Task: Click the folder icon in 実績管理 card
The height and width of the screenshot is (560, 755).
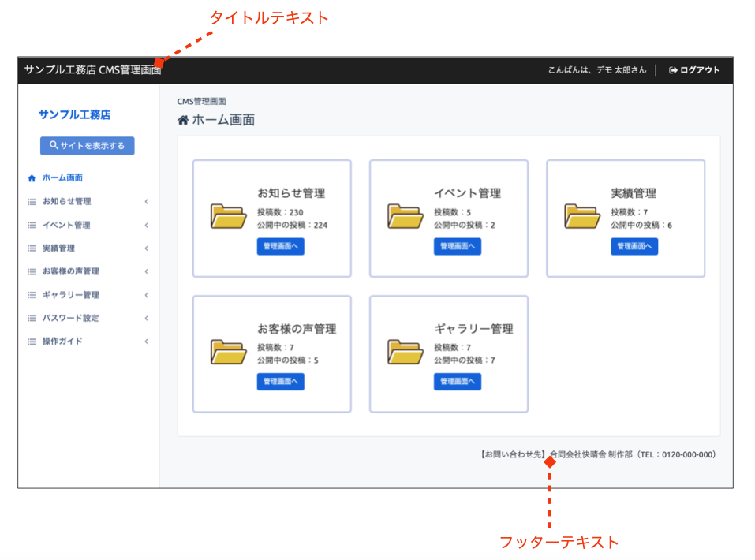Action: point(582,216)
